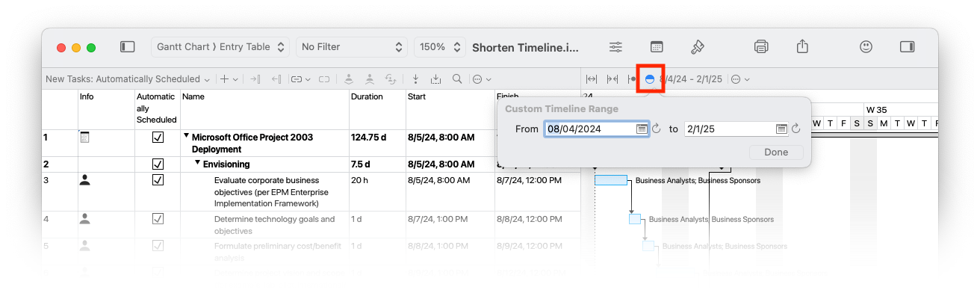
Task: Open the timeline toolbar more options menu
Action: coord(739,78)
